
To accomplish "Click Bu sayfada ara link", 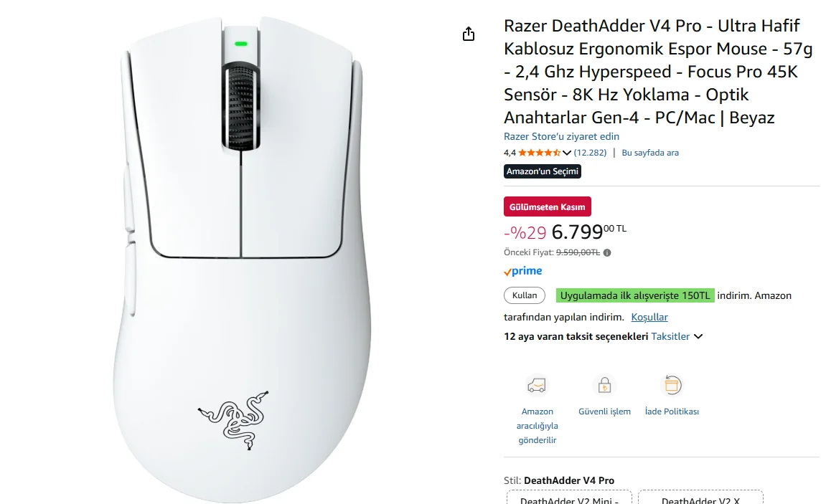I will click(x=650, y=153).
